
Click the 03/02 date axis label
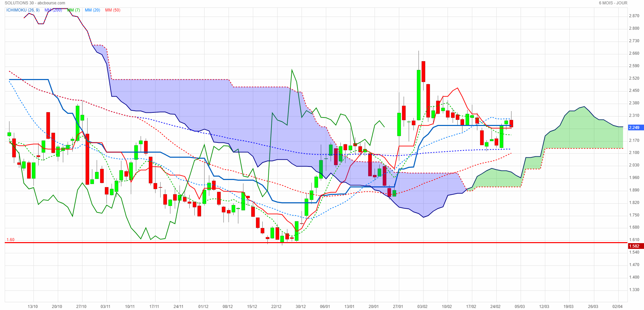pyautogui.click(x=423, y=307)
